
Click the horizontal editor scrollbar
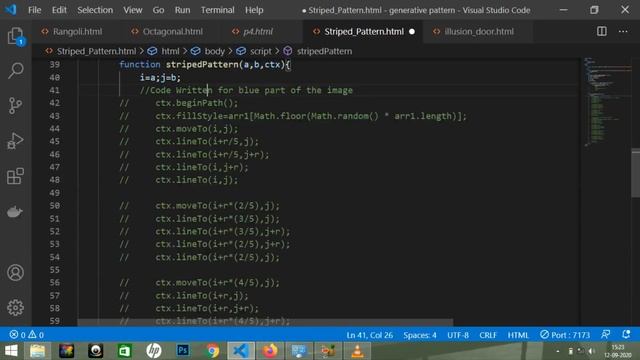point(265,322)
